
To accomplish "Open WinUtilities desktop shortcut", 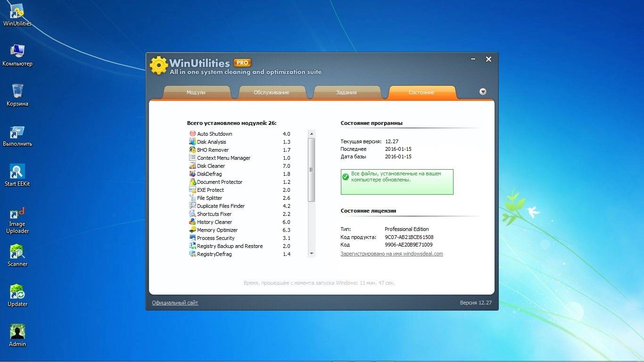I will (x=17, y=16).
